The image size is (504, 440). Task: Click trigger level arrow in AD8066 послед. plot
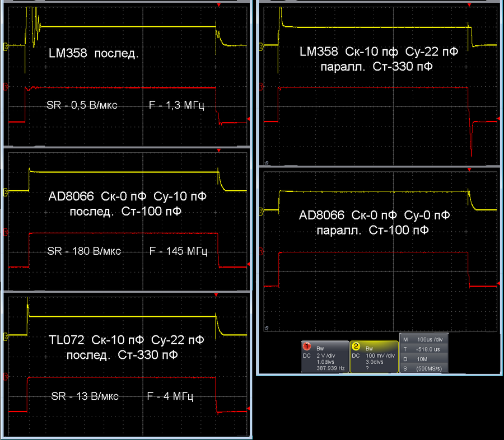click(x=248, y=264)
